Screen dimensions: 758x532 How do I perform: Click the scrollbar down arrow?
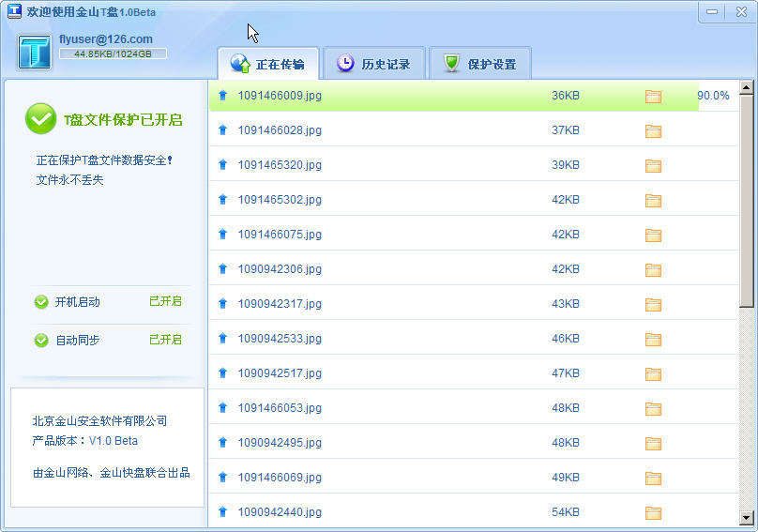747,518
